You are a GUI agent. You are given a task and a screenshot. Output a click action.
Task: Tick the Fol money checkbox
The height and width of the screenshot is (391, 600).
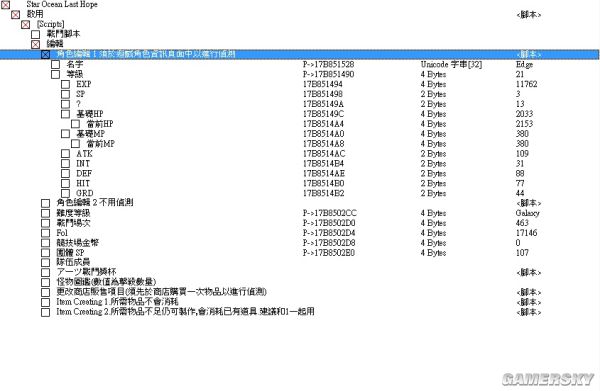click(46, 233)
